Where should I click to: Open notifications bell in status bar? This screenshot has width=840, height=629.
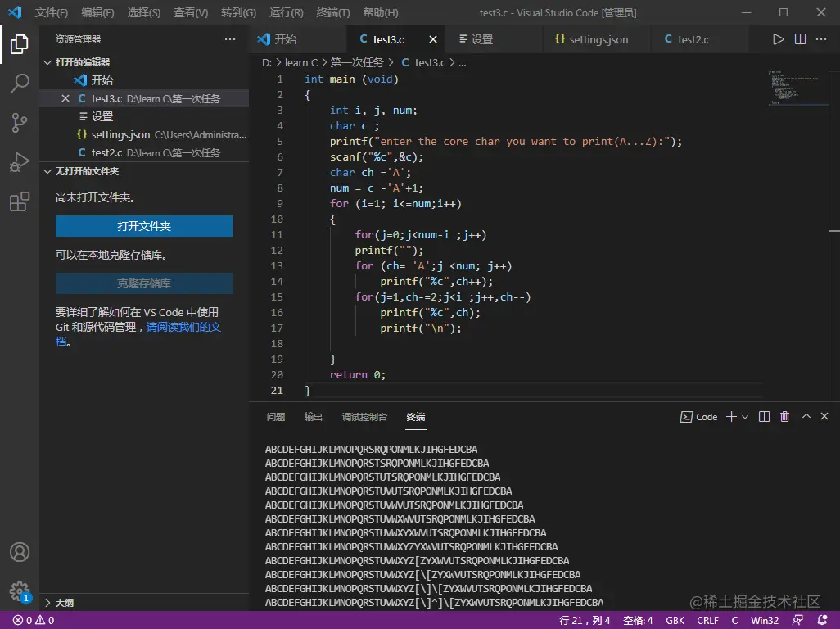point(822,621)
